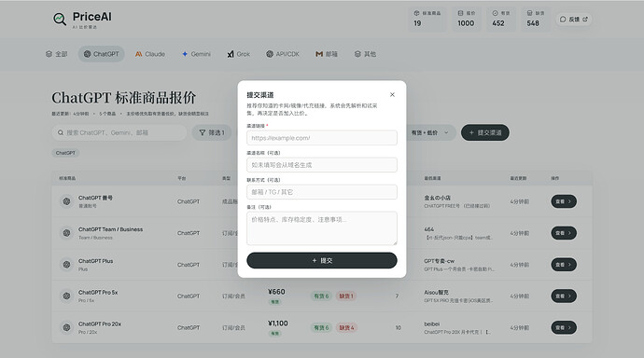Click the 有货 6 badge in Pro 20x row
This screenshot has height=358, width=644.
pos(321,327)
